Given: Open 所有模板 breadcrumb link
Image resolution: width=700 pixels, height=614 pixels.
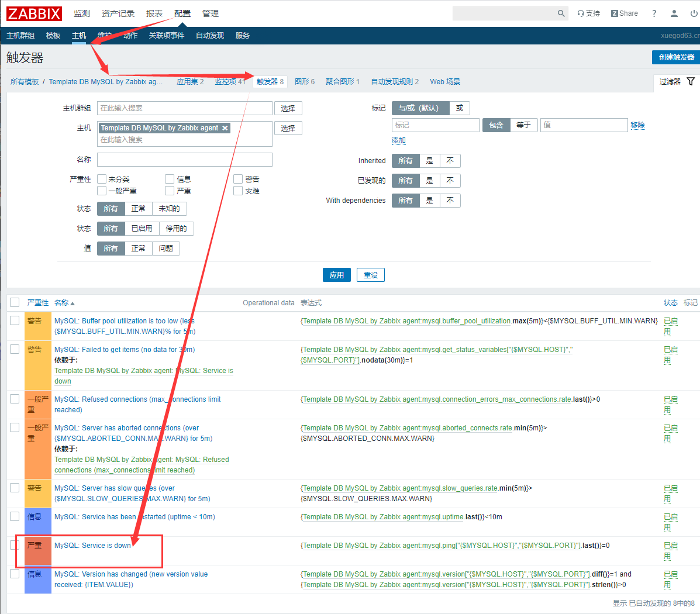Looking at the screenshot, I should pos(25,82).
